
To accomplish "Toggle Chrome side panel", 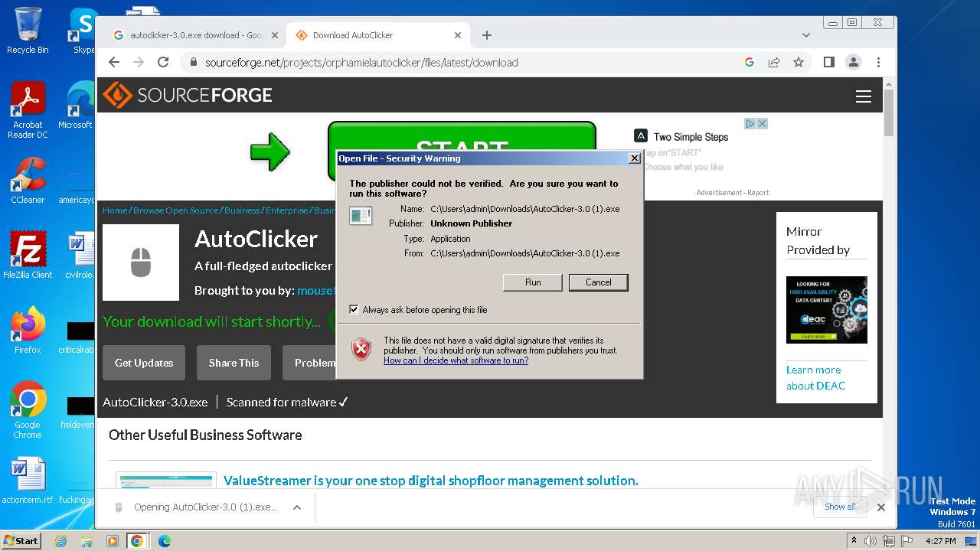I will pyautogui.click(x=829, y=63).
